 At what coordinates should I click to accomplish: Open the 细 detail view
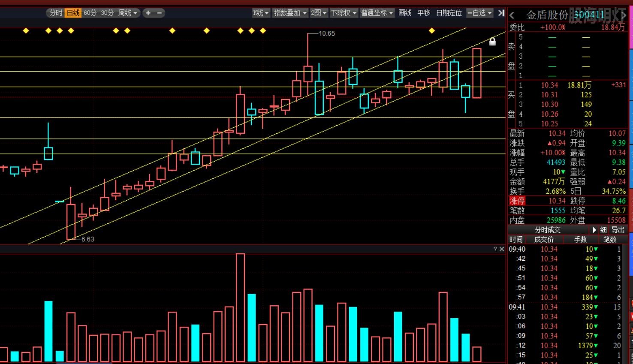tap(603, 230)
